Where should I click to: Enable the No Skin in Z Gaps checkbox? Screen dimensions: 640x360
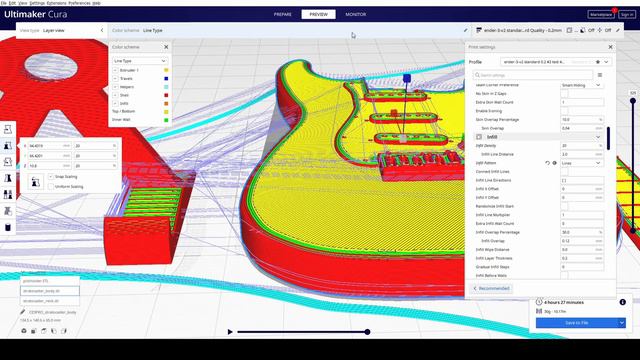pos(564,93)
